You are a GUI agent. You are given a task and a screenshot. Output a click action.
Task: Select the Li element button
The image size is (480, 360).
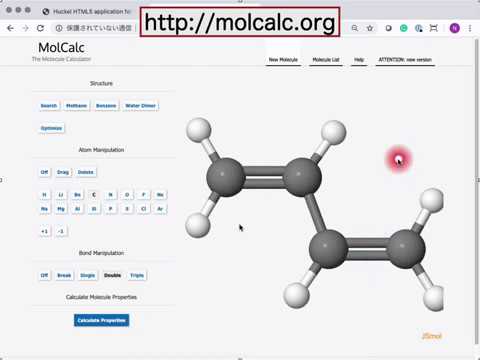pyautogui.click(x=61, y=195)
